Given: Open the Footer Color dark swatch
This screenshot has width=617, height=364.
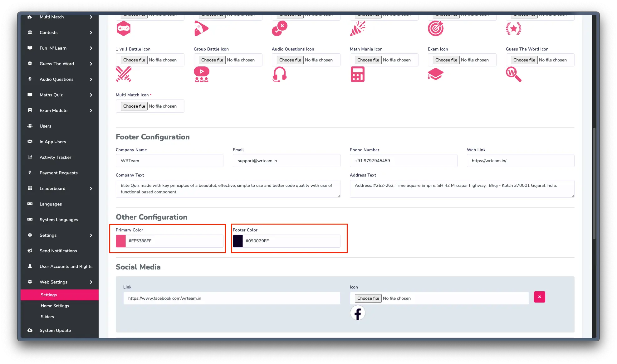Looking at the screenshot, I should coord(238,241).
